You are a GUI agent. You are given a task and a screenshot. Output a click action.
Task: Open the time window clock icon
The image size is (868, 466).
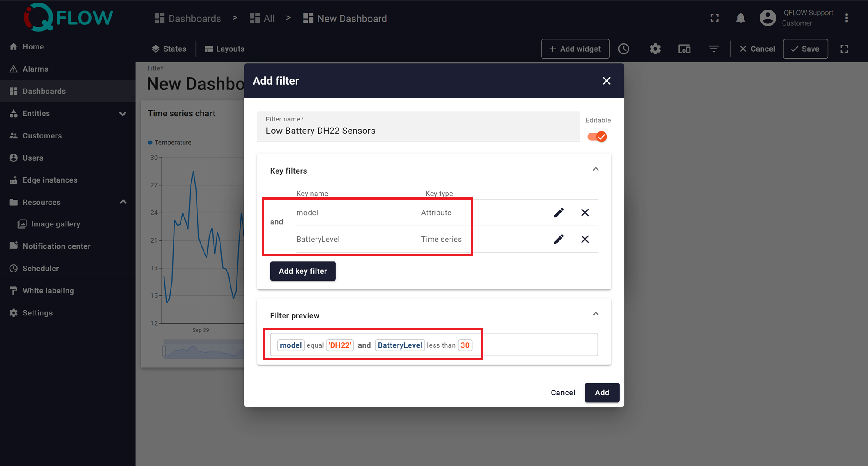pos(624,49)
